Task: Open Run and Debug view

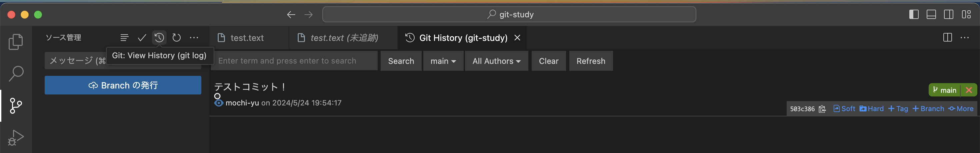Action: pyautogui.click(x=16, y=137)
